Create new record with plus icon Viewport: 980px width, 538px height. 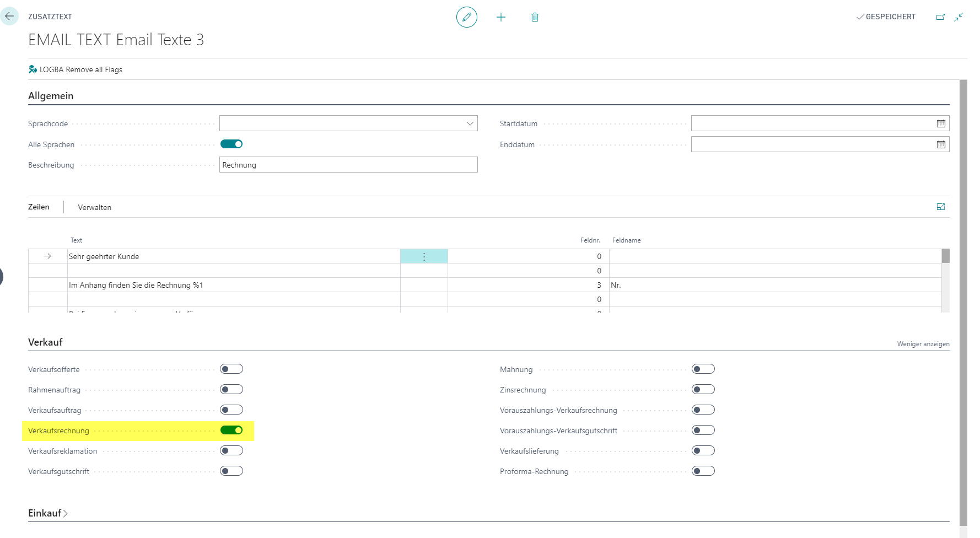coord(501,17)
